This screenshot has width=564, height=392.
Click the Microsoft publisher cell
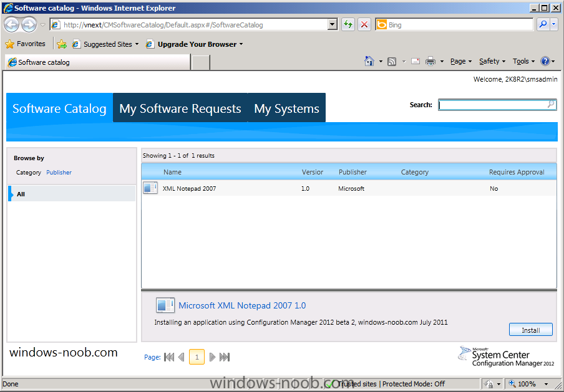click(x=351, y=188)
